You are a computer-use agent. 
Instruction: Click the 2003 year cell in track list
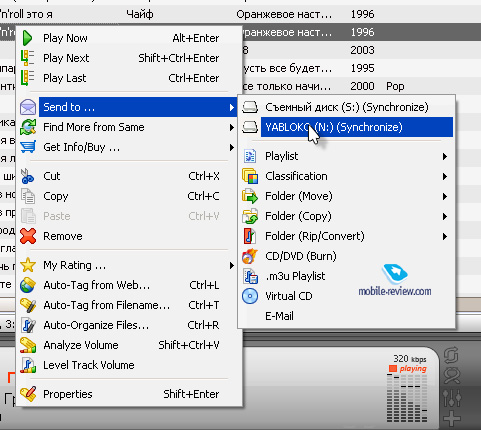click(362, 50)
